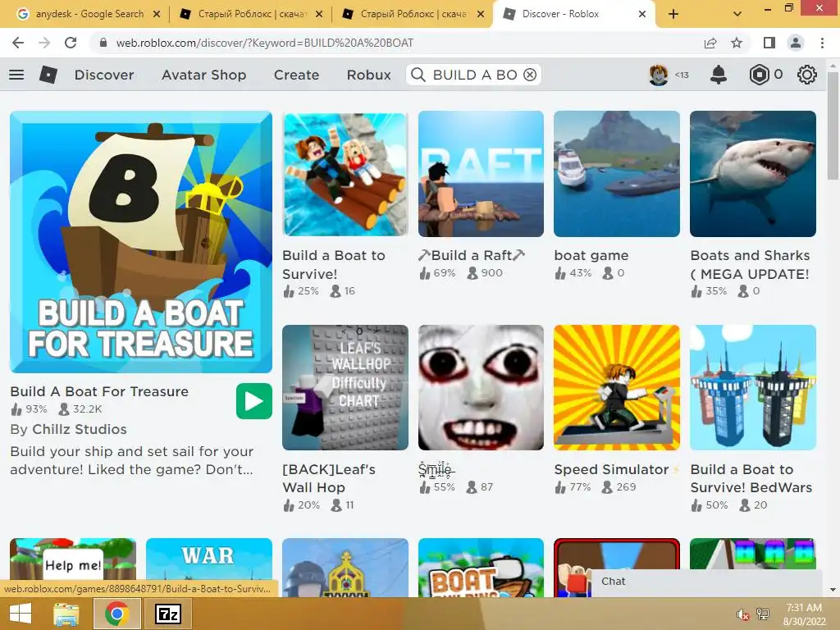Click the Build a Raft thumbnail
This screenshot has height=630, width=840.
pyautogui.click(x=481, y=174)
